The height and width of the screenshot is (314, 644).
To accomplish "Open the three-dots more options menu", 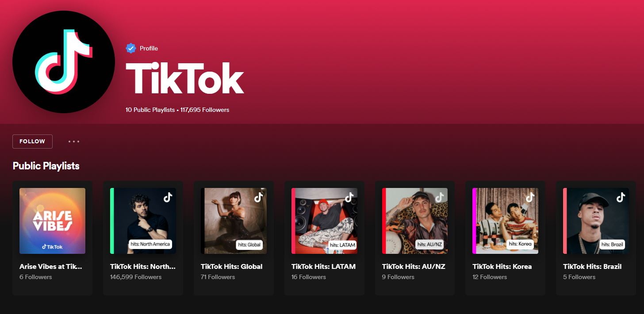I will [x=74, y=142].
